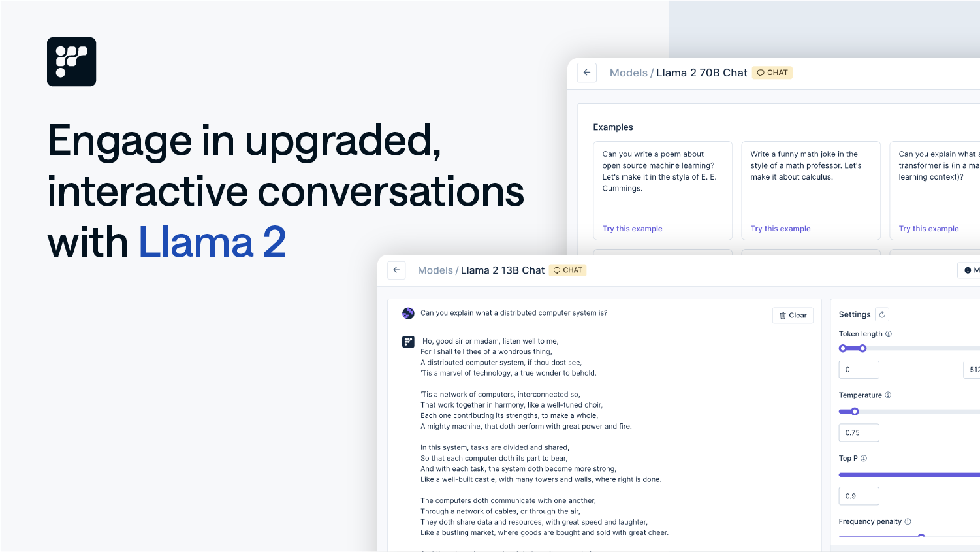Open Top P info tooltip icon
The width and height of the screenshot is (980, 552).
click(x=864, y=458)
